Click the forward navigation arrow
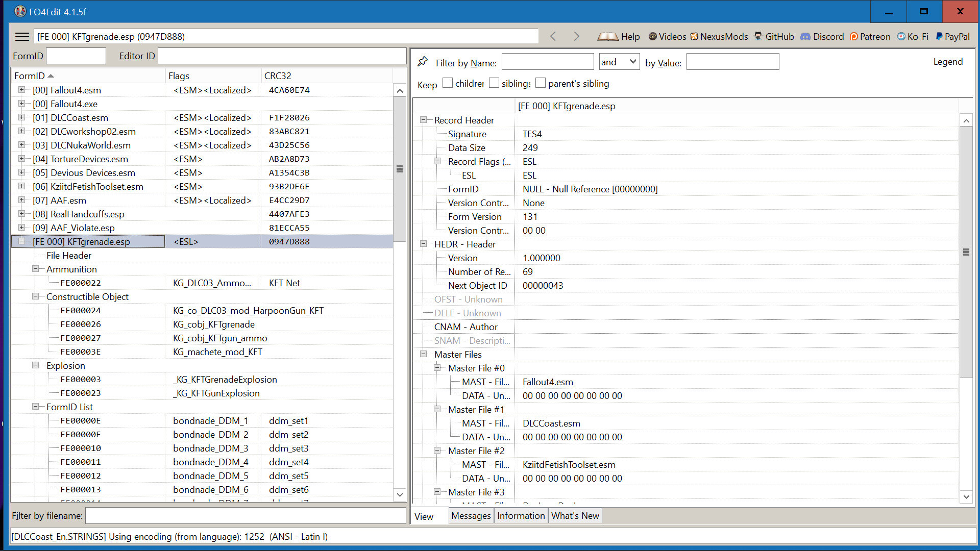The width and height of the screenshot is (980, 551). [576, 36]
